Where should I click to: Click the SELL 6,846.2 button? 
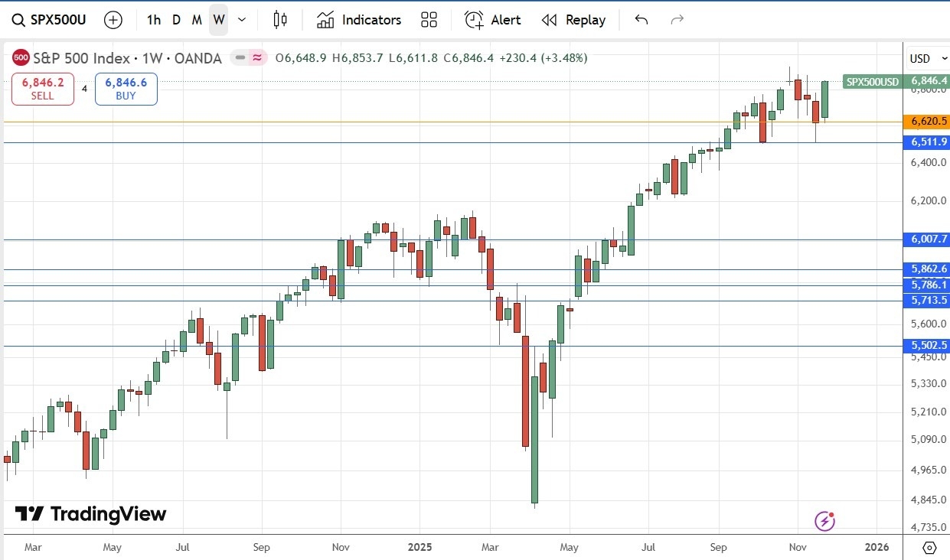tap(42, 88)
